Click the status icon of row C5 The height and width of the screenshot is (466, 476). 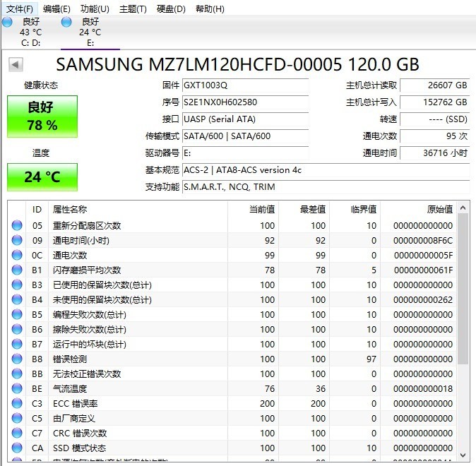[x=17, y=418]
